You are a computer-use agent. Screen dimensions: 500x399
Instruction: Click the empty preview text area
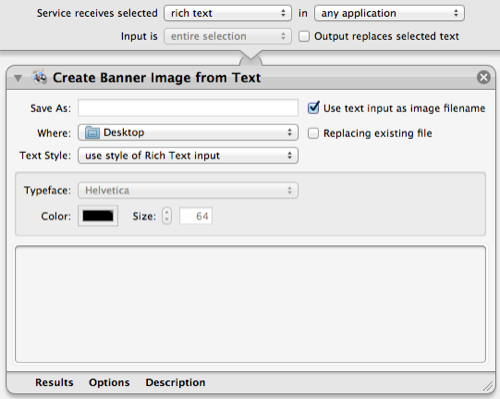coord(250,304)
